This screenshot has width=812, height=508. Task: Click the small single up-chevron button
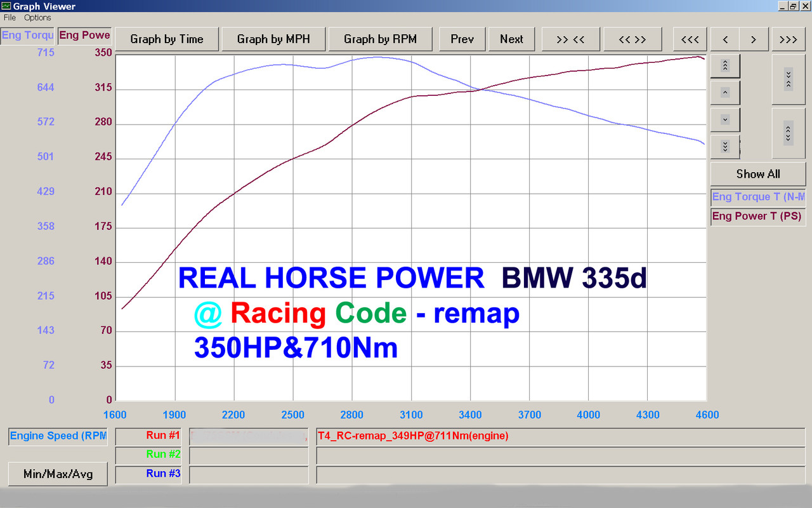tap(725, 93)
